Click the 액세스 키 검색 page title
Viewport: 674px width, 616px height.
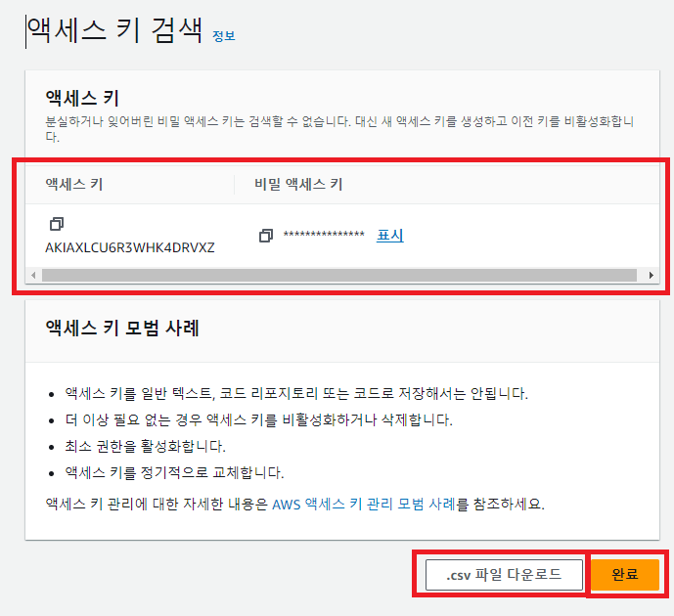(x=114, y=31)
